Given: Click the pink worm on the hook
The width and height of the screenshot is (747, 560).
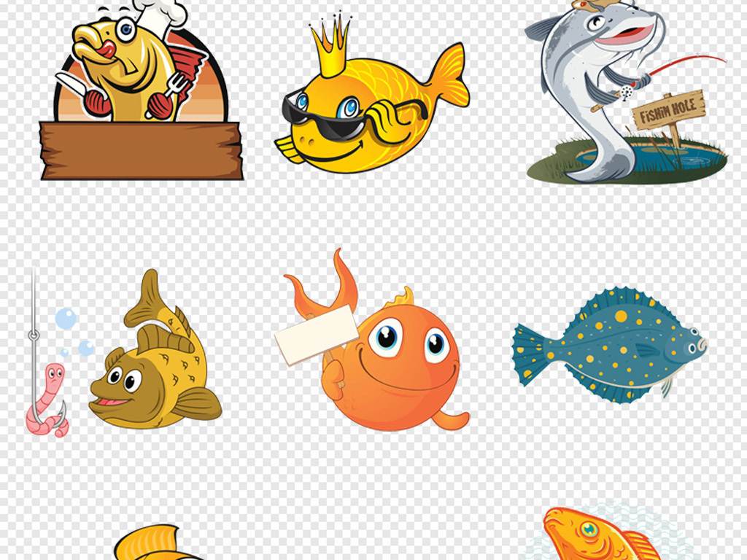Looking at the screenshot, I should tap(47, 401).
